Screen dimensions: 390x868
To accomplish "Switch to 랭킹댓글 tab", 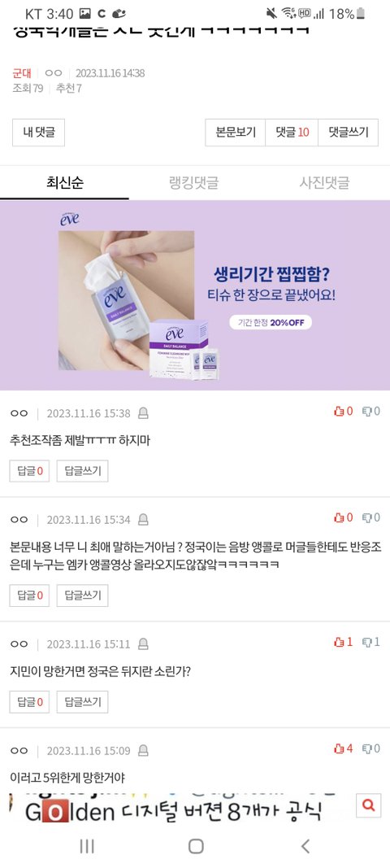I will tap(193, 183).
